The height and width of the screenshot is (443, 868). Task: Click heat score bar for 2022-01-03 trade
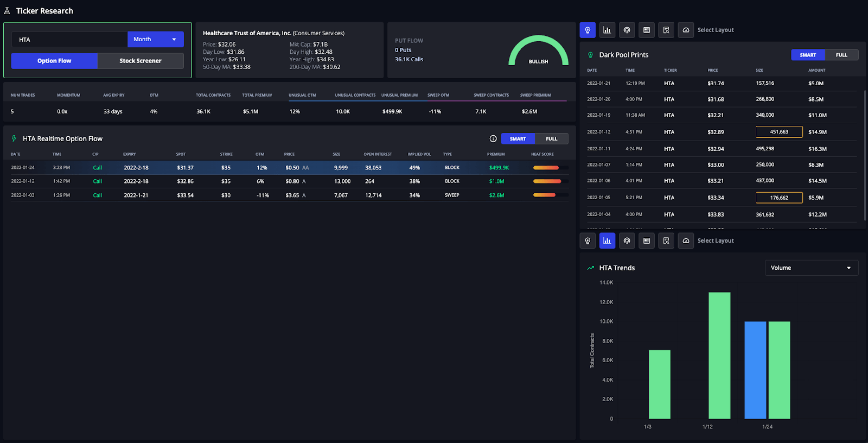pos(551,195)
